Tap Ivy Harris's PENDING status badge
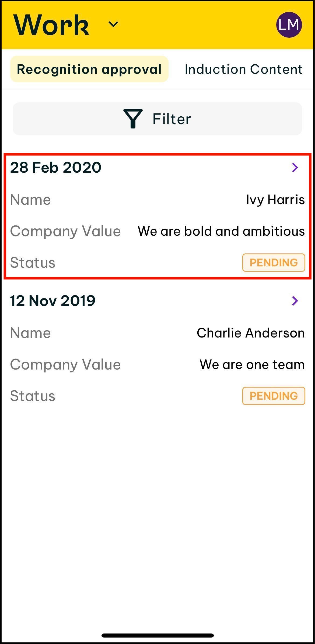This screenshot has height=644, width=315. click(274, 263)
